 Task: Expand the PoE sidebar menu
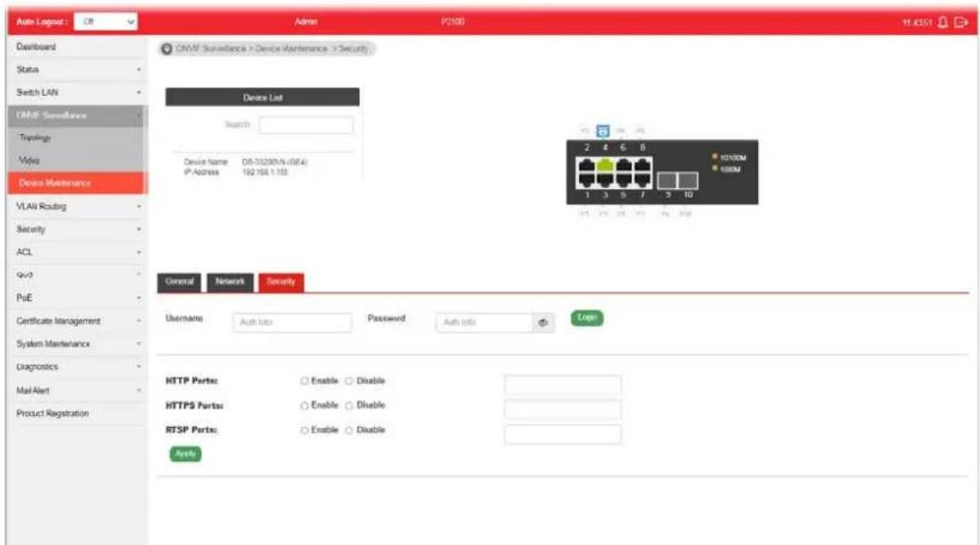[78, 298]
